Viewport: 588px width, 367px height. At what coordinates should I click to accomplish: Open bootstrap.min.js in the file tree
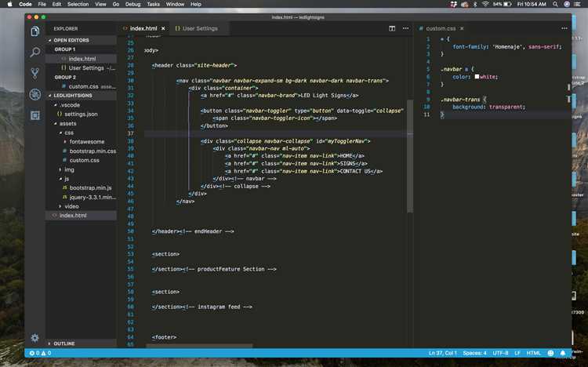[90, 187]
